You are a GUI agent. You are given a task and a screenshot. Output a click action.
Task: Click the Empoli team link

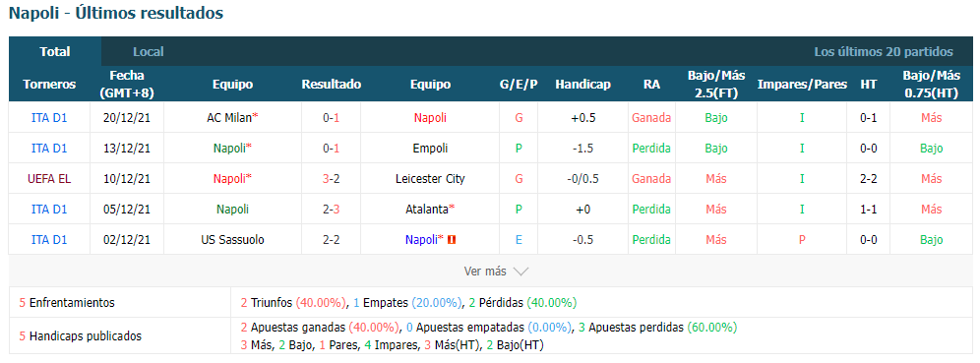tap(430, 149)
